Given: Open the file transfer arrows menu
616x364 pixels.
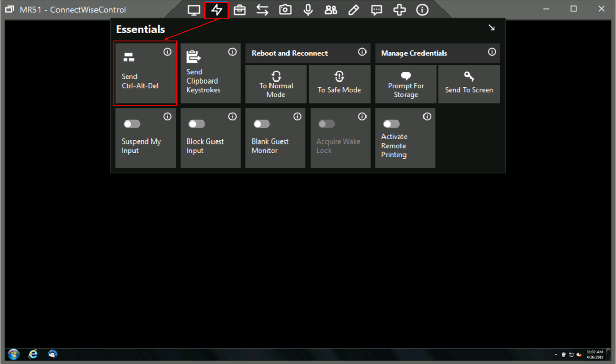Looking at the screenshot, I should coord(262,10).
